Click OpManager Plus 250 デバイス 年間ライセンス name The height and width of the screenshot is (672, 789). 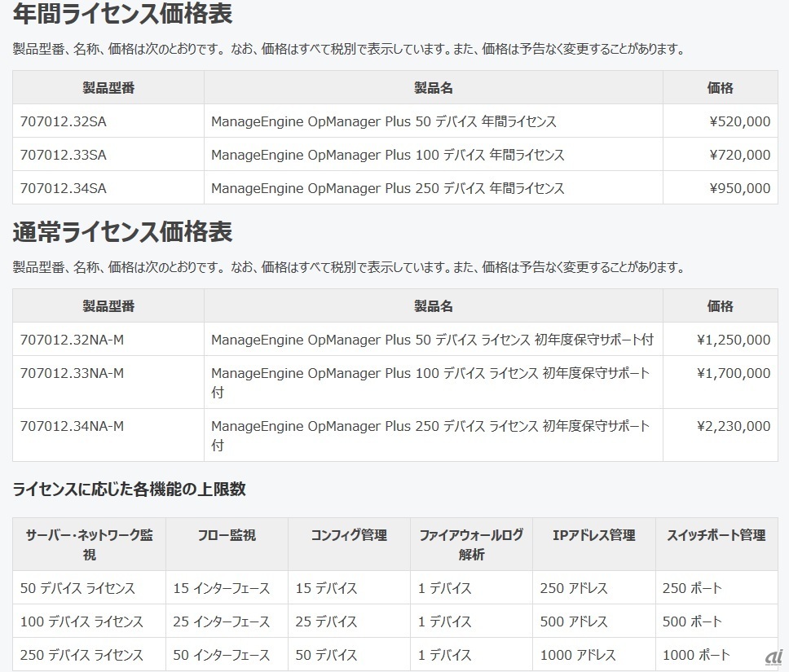(387, 188)
